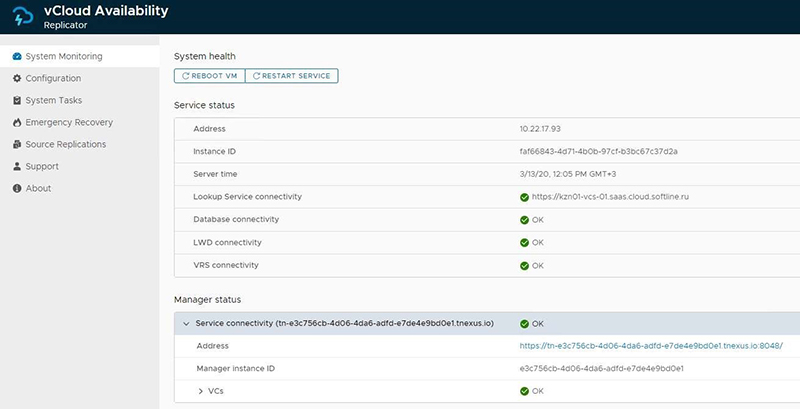Screen dimensions: 800x409
Task: Click the Source Replications icon
Action: point(17,144)
